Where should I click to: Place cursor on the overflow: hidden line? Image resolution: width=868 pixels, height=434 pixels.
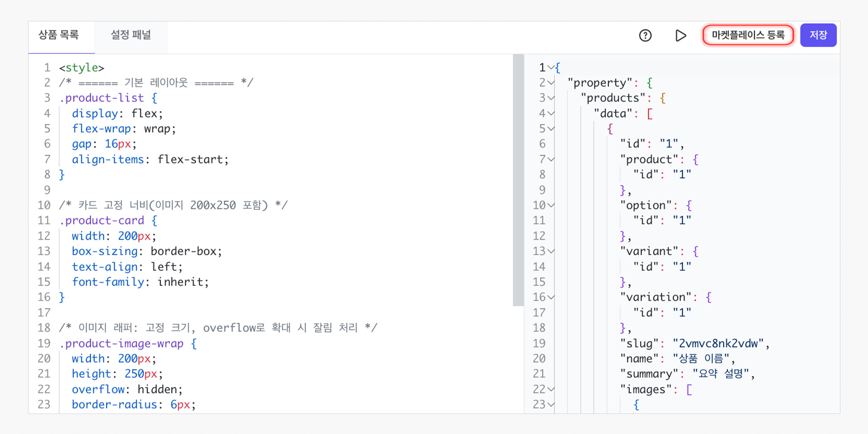[127, 390]
